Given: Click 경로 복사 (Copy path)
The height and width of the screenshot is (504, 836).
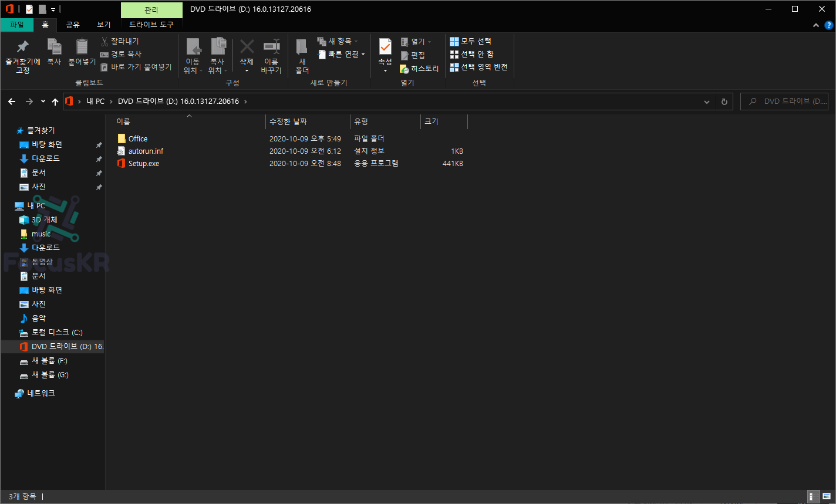Looking at the screenshot, I should tap(121, 54).
